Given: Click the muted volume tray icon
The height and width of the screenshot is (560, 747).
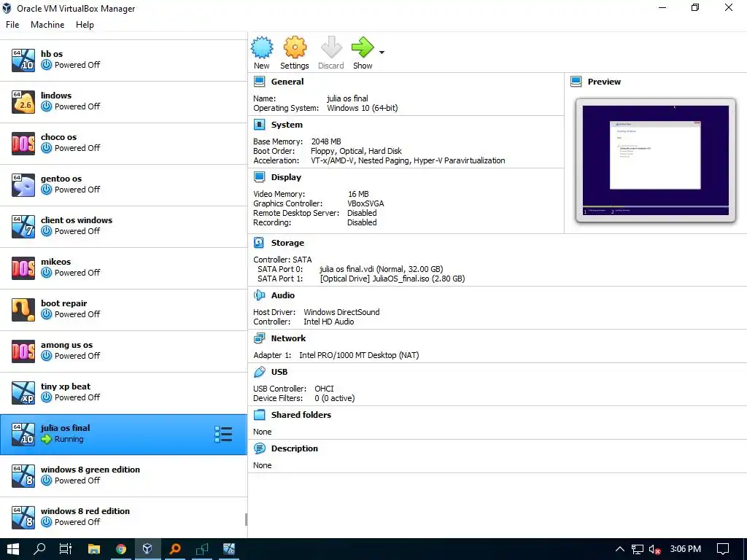Looking at the screenshot, I should click(x=655, y=550).
